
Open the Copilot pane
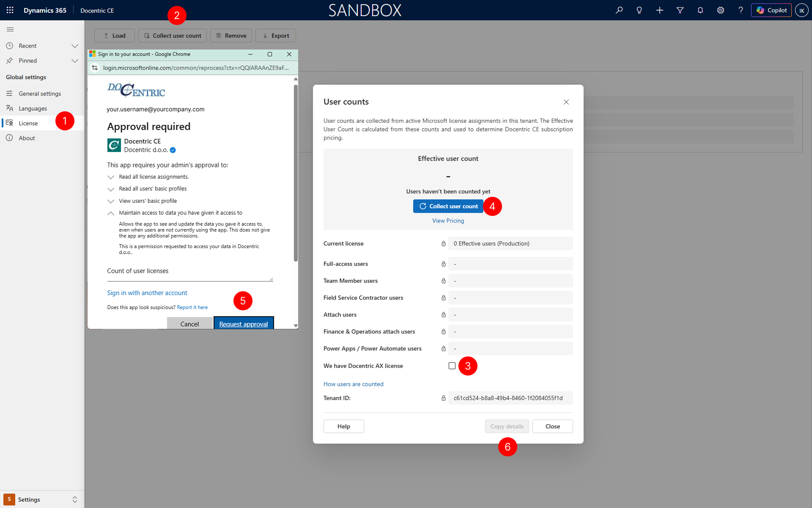pos(771,10)
